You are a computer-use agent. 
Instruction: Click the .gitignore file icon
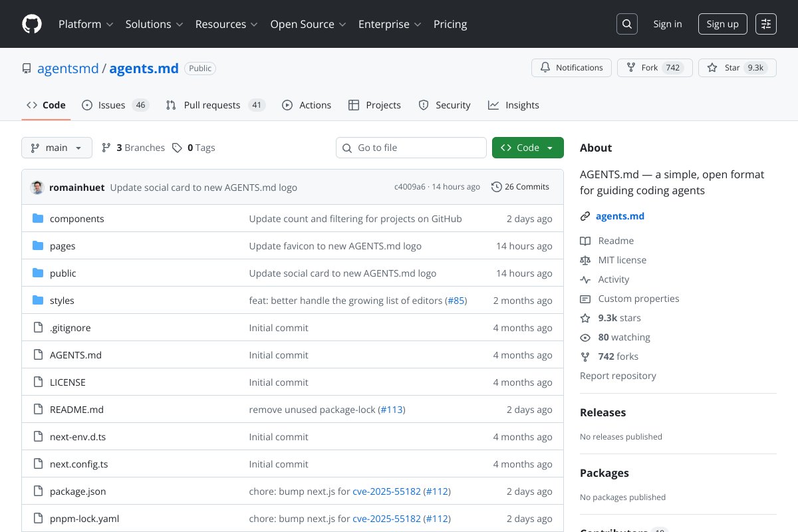pos(38,328)
